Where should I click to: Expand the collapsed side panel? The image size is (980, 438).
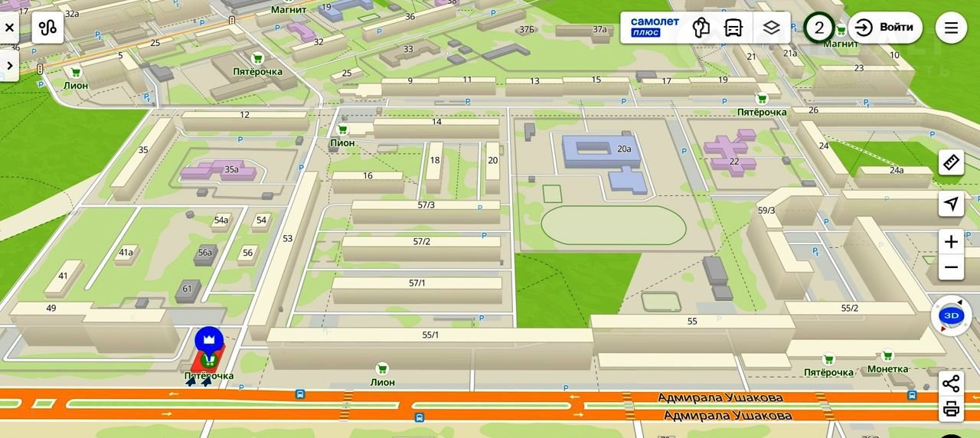pyautogui.click(x=9, y=66)
